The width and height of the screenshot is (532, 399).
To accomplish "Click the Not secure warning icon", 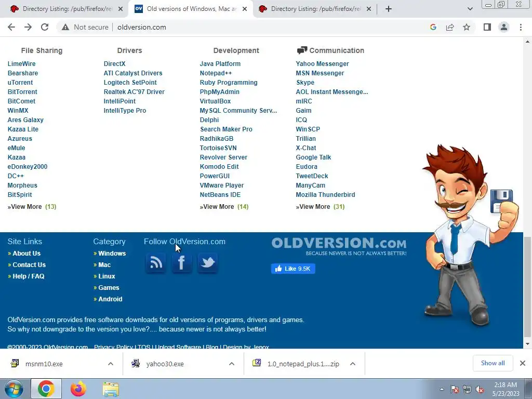I will pos(65,27).
